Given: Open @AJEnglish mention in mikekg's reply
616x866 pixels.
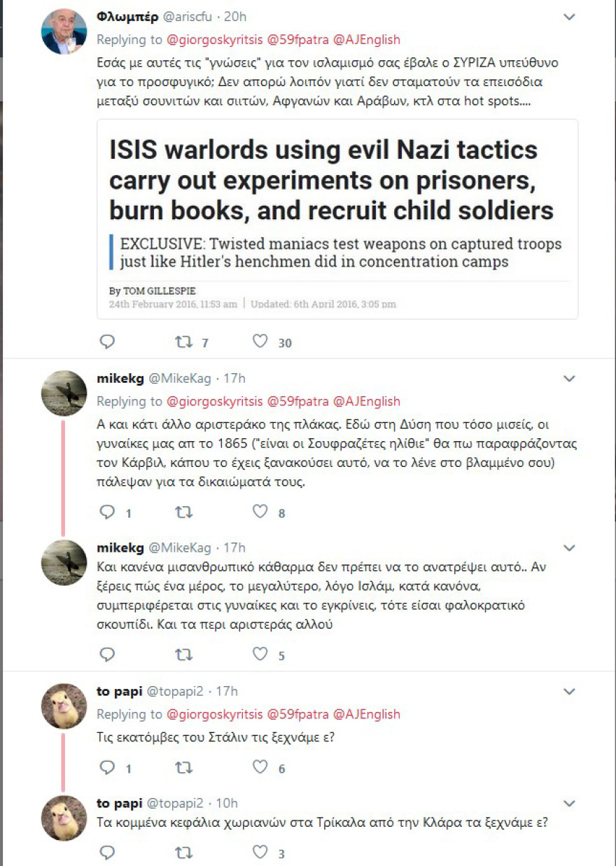Looking at the screenshot, I should click(x=366, y=402).
